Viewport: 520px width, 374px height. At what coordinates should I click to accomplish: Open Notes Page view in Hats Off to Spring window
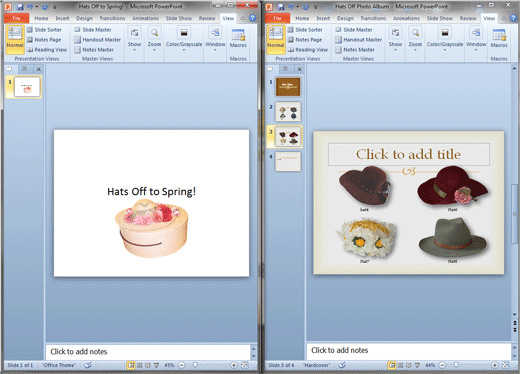point(44,40)
